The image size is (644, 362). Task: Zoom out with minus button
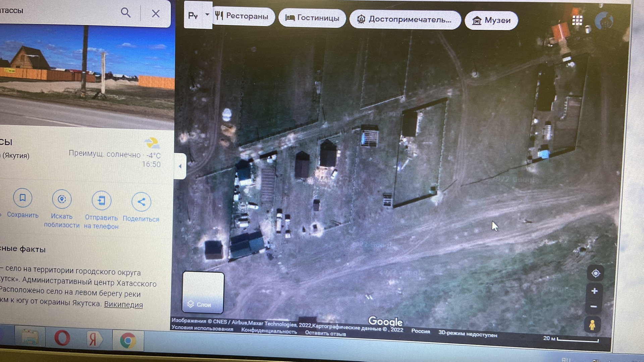pyautogui.click(x=594, y=307)
